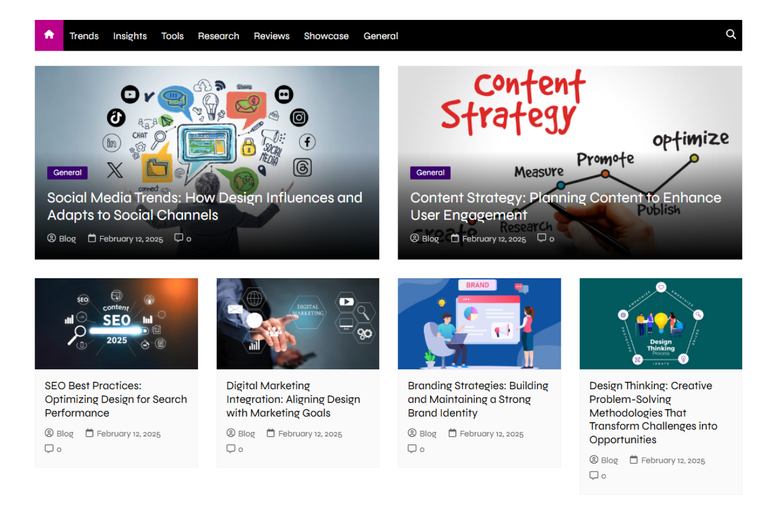Open the Insights menu item
777x532 pixels.
click(130, 36)
